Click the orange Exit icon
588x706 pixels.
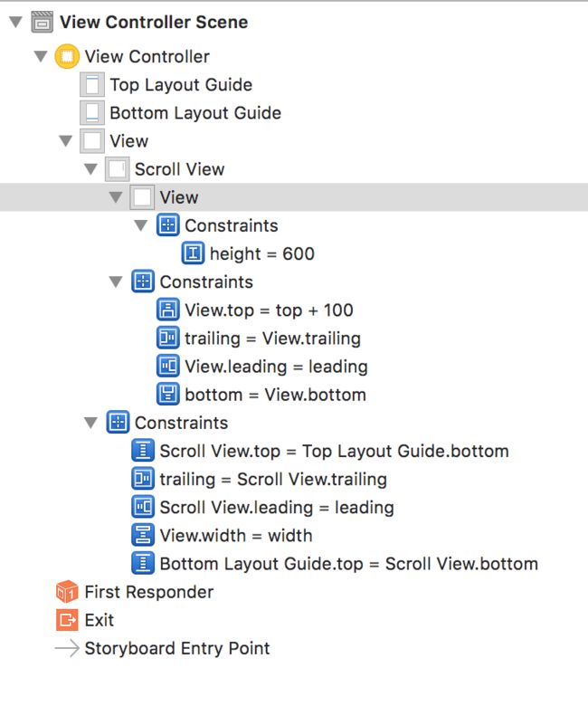point(67,620)
